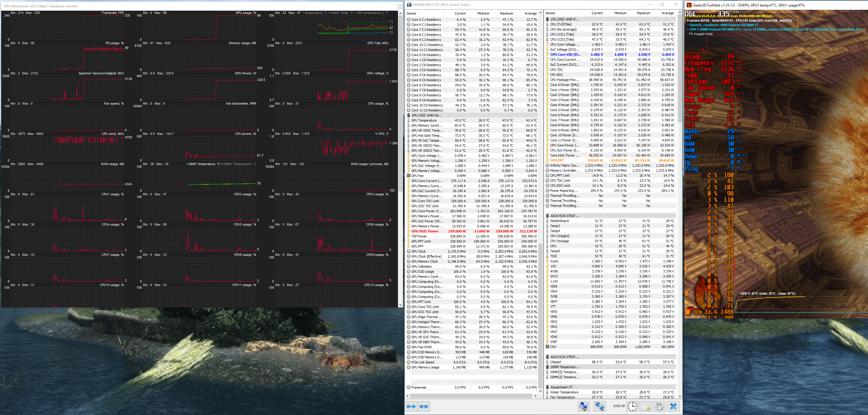Click HWiNFO left panel scroll up arrow
The image size is (868, 415).
click(541, 13)
